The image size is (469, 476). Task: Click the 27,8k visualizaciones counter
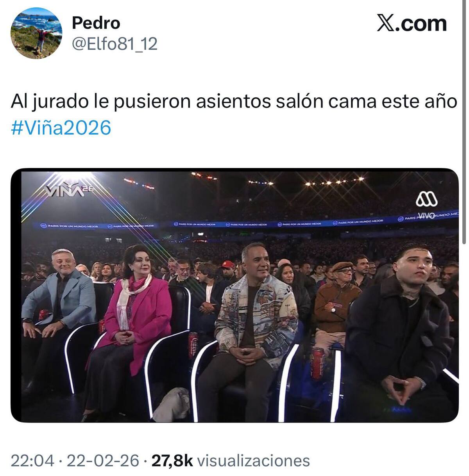(x=231, y=460)
